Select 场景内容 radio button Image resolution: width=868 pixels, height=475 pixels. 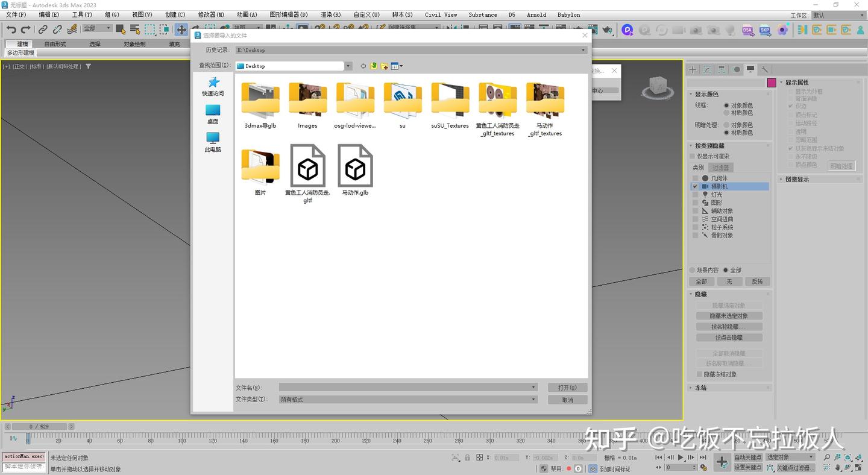[x=693, y=270]
